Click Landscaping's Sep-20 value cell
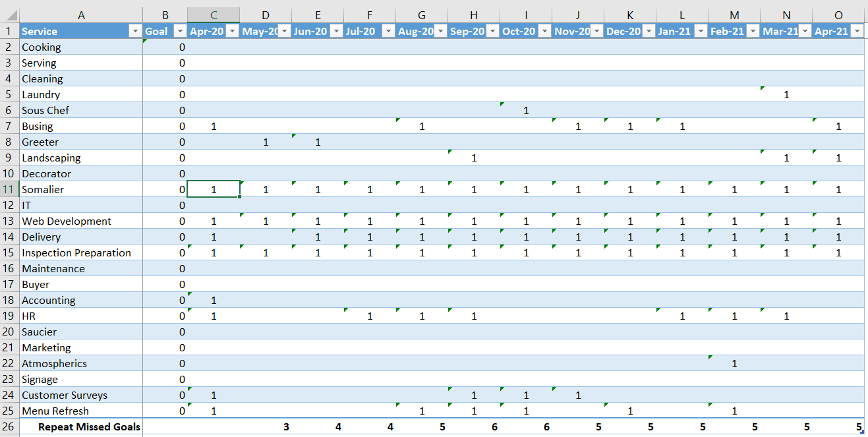The image size is (868, 437). 474,158
